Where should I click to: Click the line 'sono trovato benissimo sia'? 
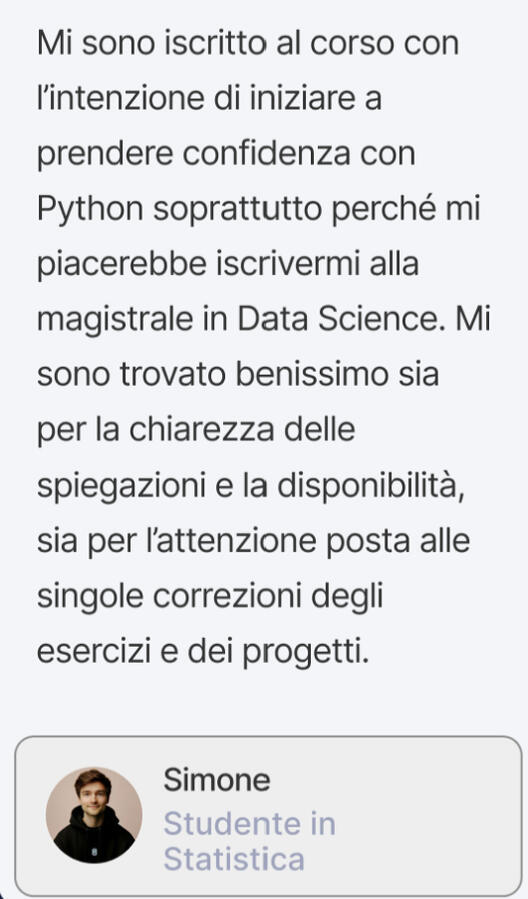(x=238, y=374)
